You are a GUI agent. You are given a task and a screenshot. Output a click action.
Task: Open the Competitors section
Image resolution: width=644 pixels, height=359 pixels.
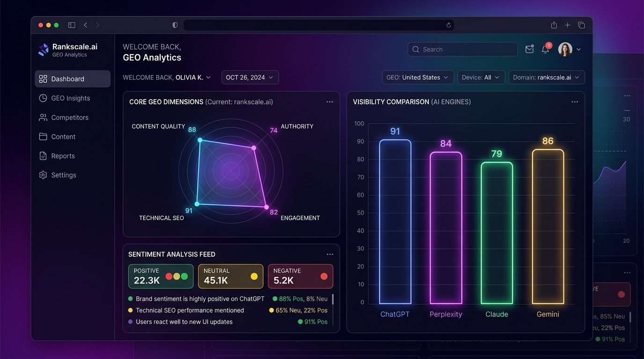click(63, 117)
